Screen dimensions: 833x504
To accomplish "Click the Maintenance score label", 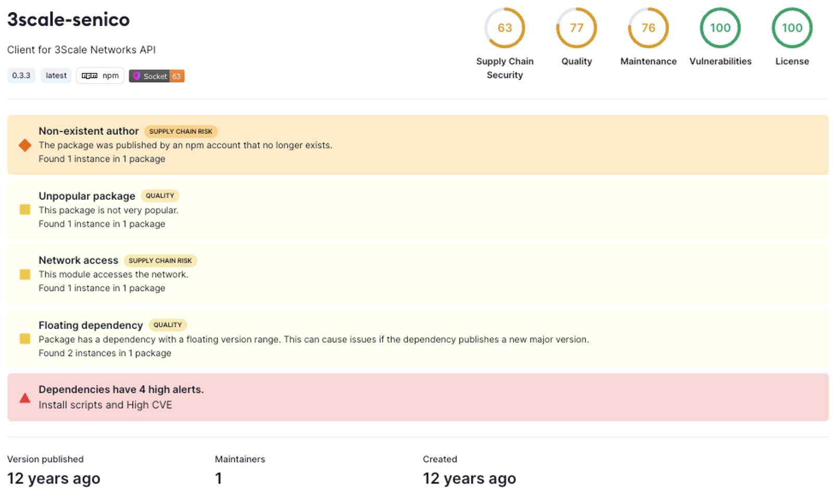I will [x=648, y=61].
